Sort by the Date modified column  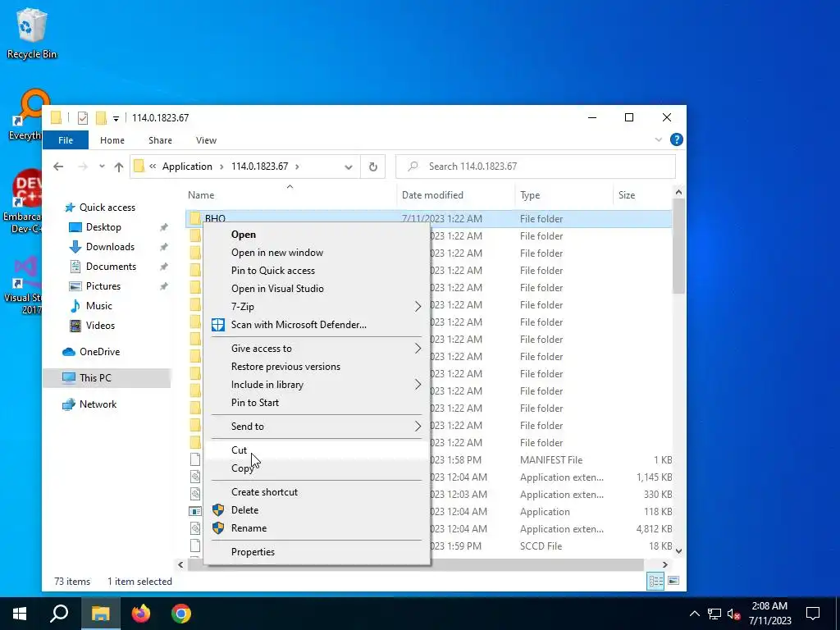pyautogui.click(x=455, y=195)
